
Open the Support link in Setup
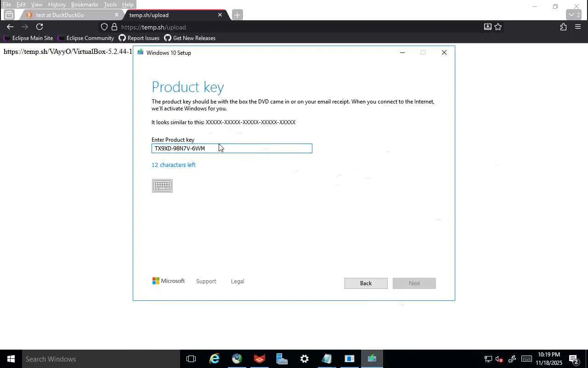206,282
